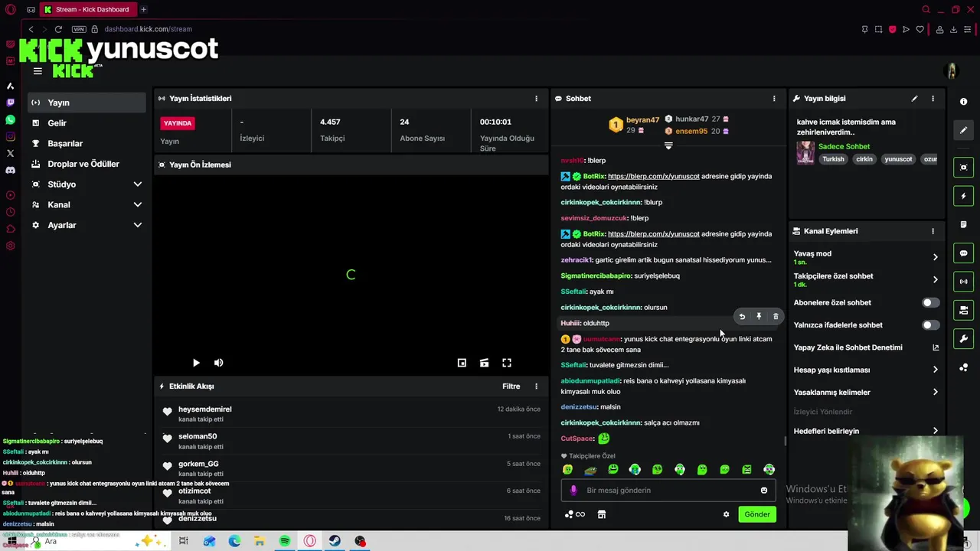Delete the hovered Huhiii chat message
Viewport: 980px width, 551px height.
point(776,317)
